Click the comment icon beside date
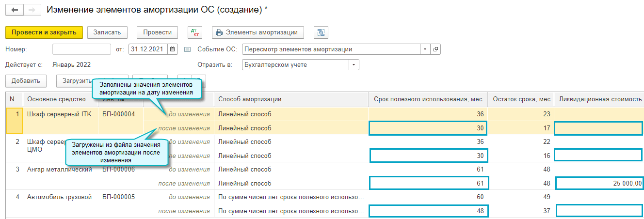This screenshot has height=219, width=644. (188, 49)
